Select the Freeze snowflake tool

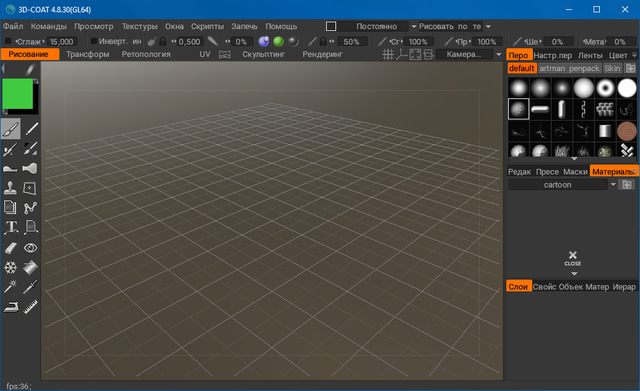10,268
